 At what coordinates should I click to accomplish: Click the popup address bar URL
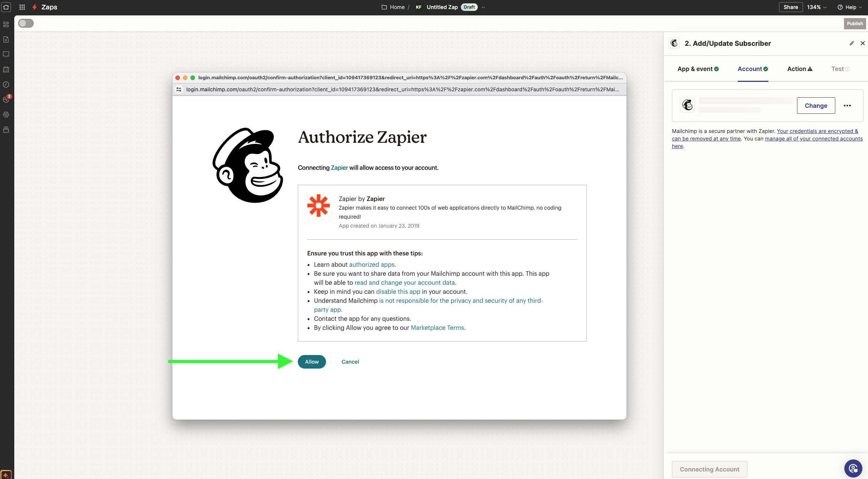click(403, 89)
